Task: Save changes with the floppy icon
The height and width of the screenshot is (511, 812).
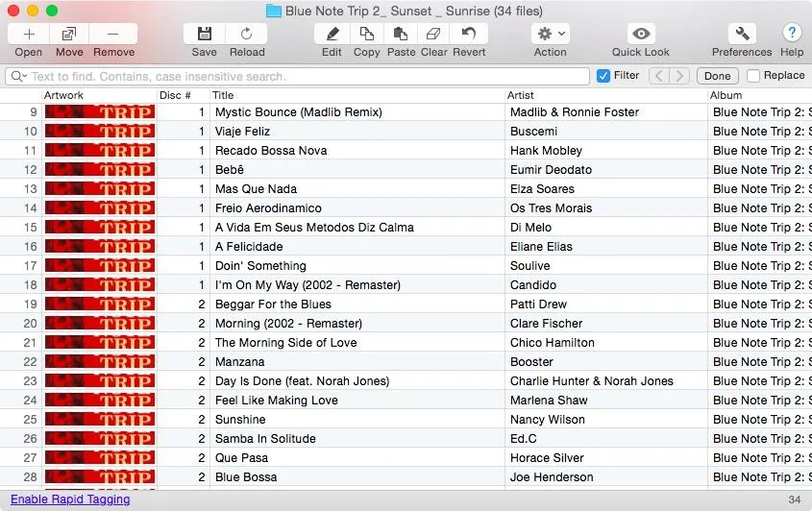Action: point(205,35)
